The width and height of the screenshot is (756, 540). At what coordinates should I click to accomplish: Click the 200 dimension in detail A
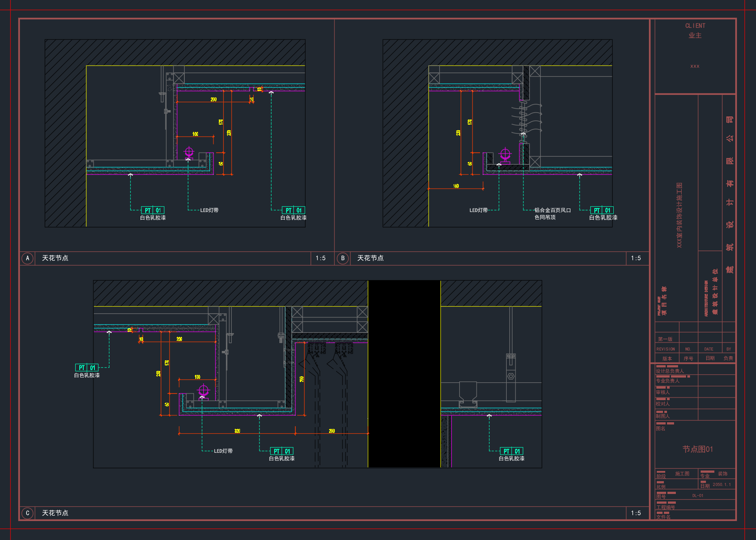(x=213, y=100)
